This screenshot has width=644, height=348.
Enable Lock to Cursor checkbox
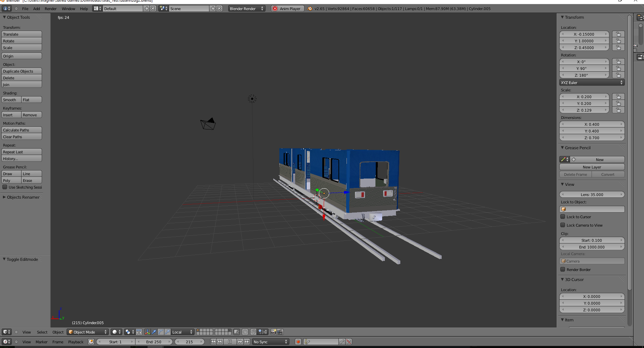(563, 217)
